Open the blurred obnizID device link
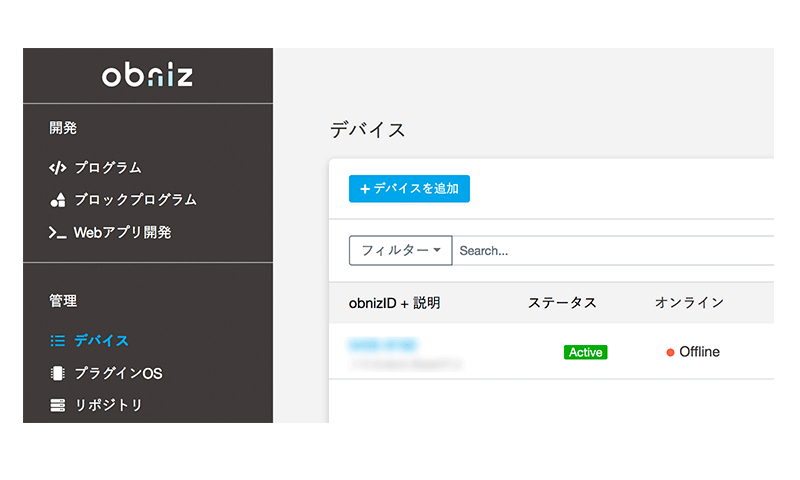 [x=383, y=345]
